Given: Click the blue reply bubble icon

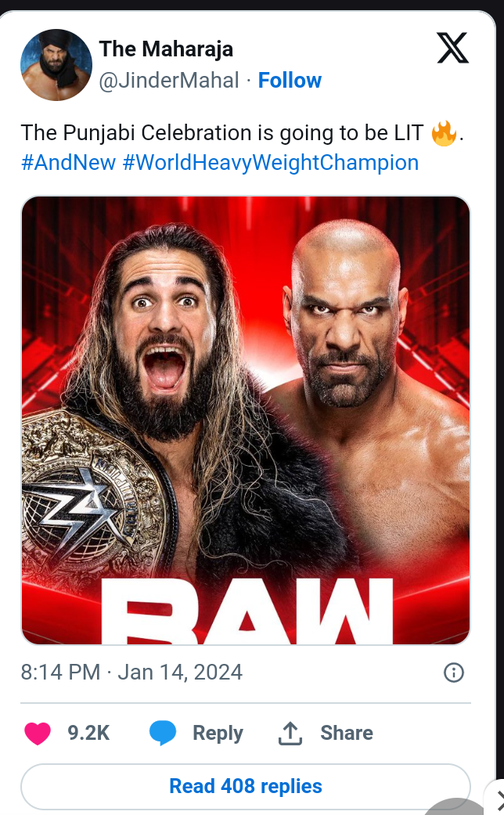Looking at the screenshot, I should [163, 734].
